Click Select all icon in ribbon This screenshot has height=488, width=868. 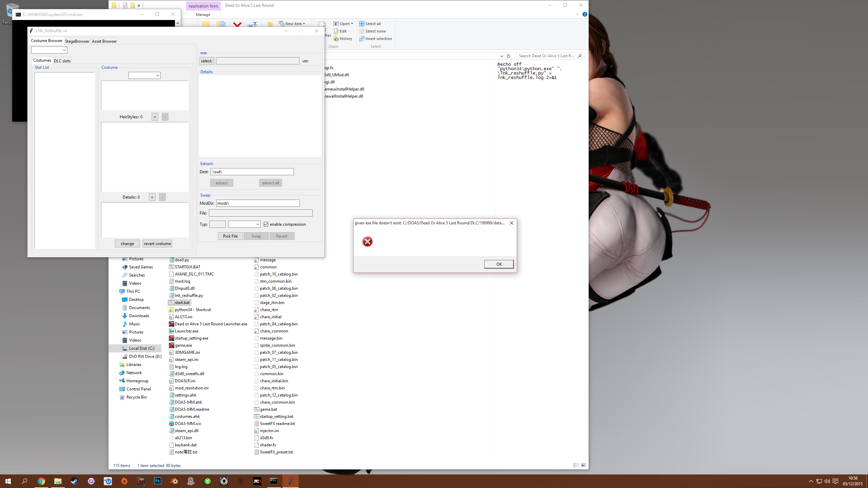362,24
